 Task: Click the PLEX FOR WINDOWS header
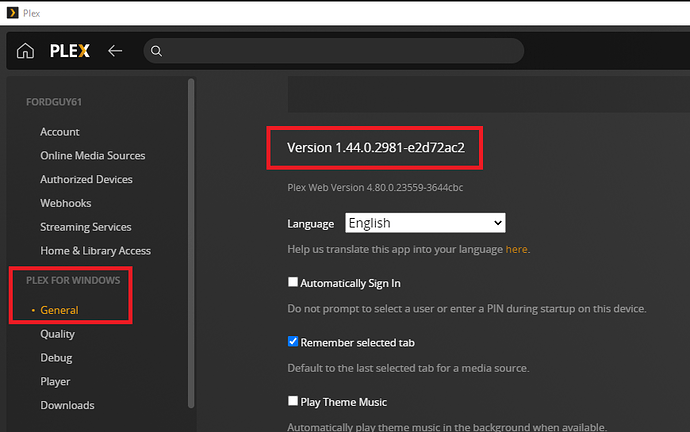pyautogui.click(x=73, y=281)
